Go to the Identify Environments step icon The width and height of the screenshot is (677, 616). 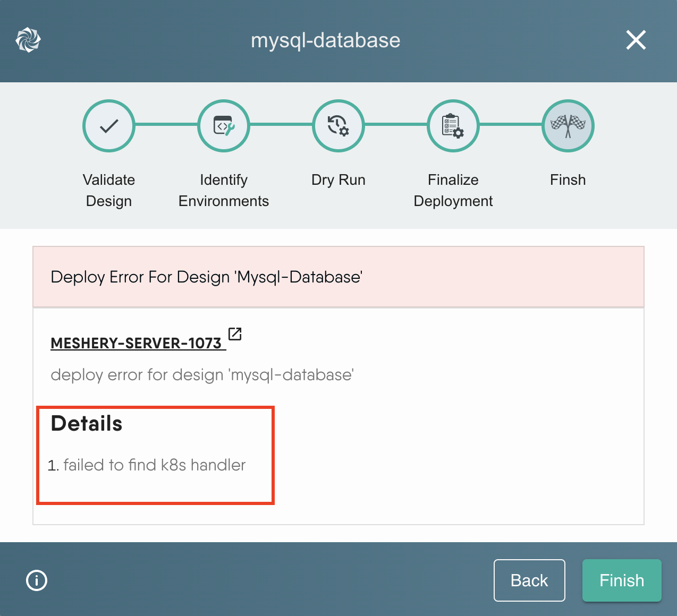(224, 126)
